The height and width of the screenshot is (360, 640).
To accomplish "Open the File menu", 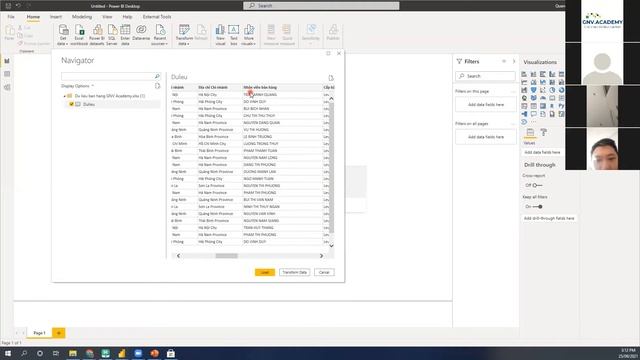I will (x=11, y=17).
